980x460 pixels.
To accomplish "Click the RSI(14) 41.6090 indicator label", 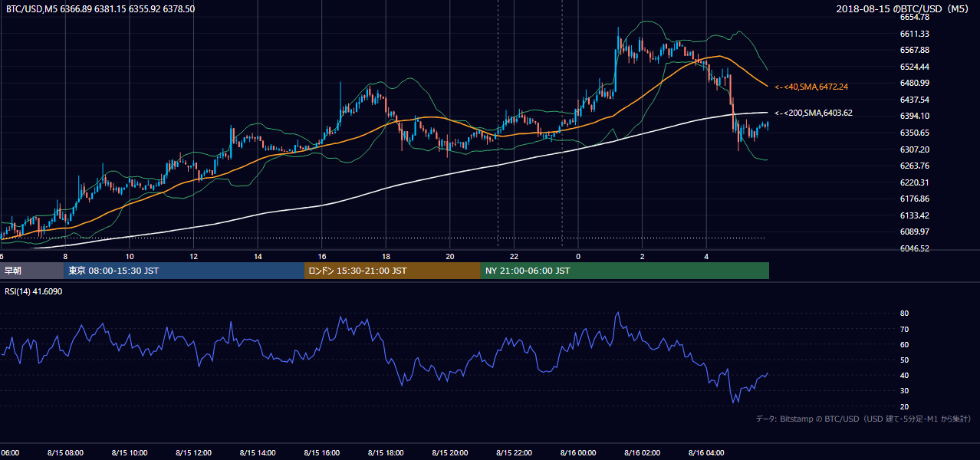I will click(x=34, y=291).
